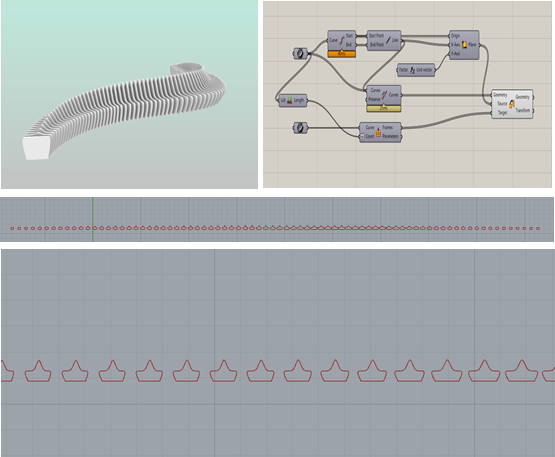Select the upper curve parameter node
Viewport: 555px width, 457px height.
301,53
